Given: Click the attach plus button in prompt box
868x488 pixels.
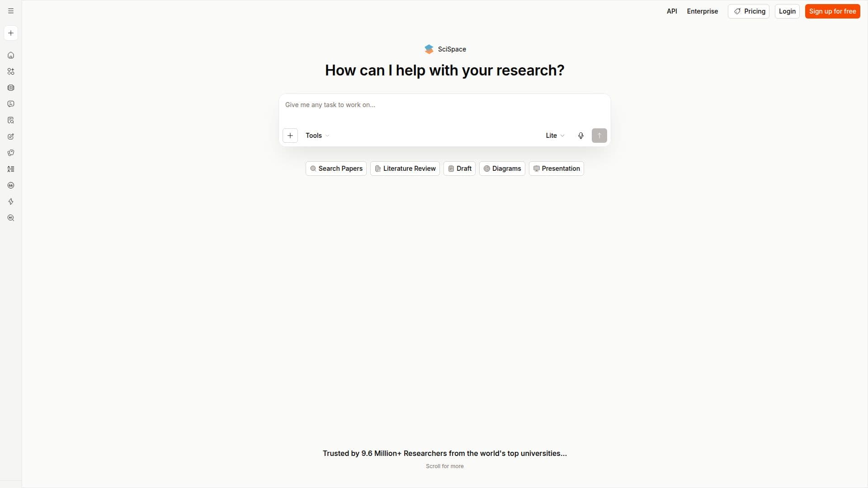Looking at the screenshot, I should 290,136.
